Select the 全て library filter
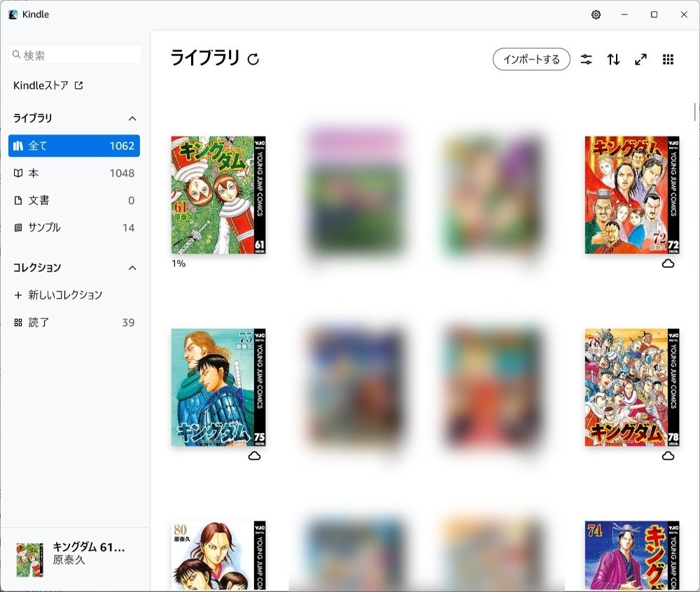 74,146
